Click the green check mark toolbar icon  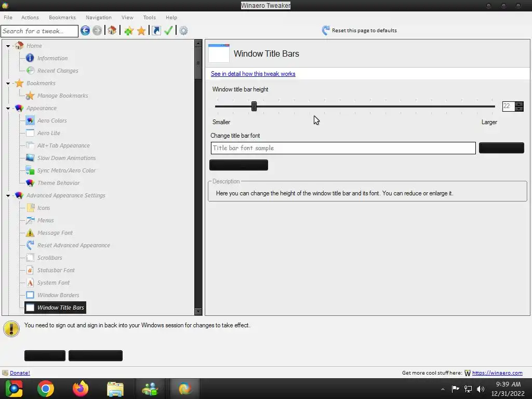168,31
